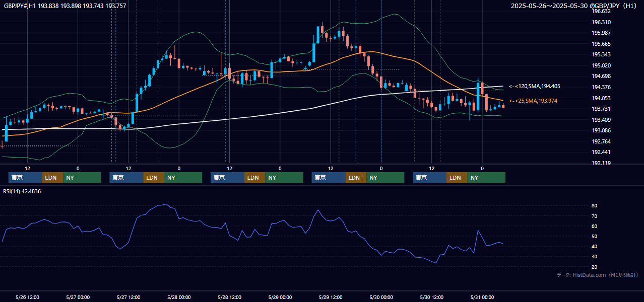644x302 pixels.
Task: Click price axis value 192.441
Action: pyautogui.click(x=601, y=152)
